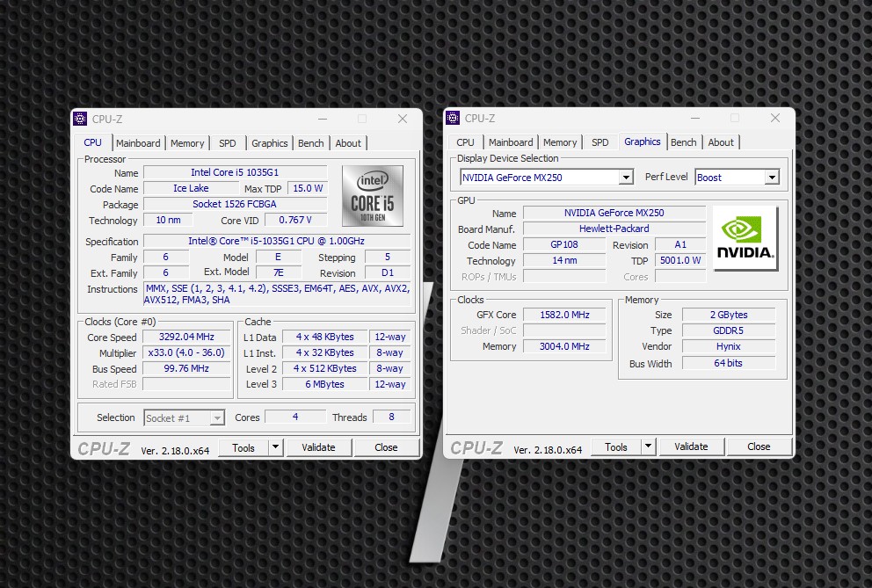The width and height of the screenshot is (872, 588).
Task: Click Tools button in left CPU-Z window
Action: (x=243, y=447)
